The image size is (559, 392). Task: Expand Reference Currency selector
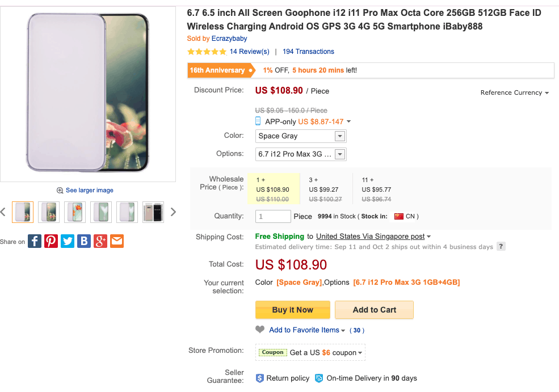(x=514, y=92)
